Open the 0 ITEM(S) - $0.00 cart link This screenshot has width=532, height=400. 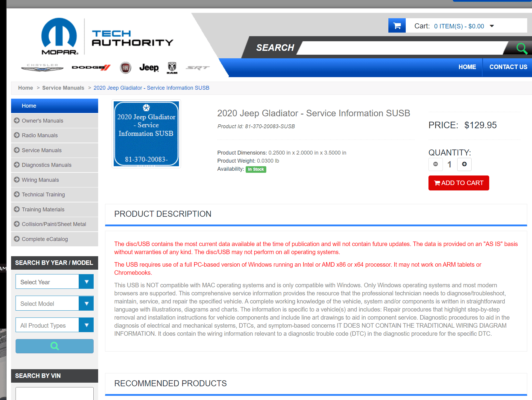(459, 26)
